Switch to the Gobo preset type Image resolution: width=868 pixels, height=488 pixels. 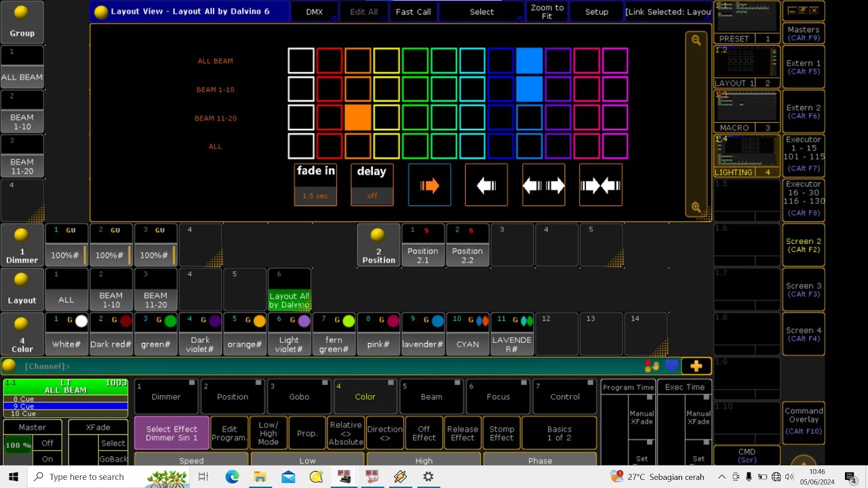(x=299, y=396)
